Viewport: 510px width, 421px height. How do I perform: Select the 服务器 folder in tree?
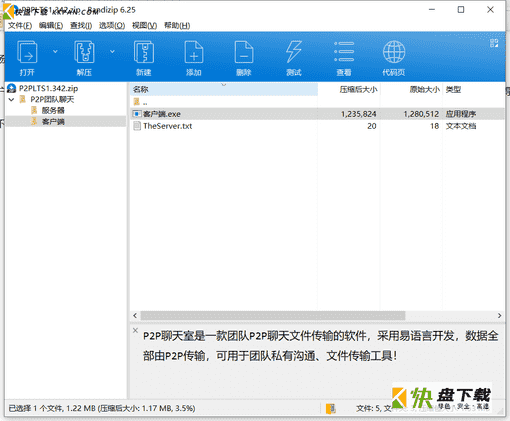pyautogui.click(x=53, y=110)
